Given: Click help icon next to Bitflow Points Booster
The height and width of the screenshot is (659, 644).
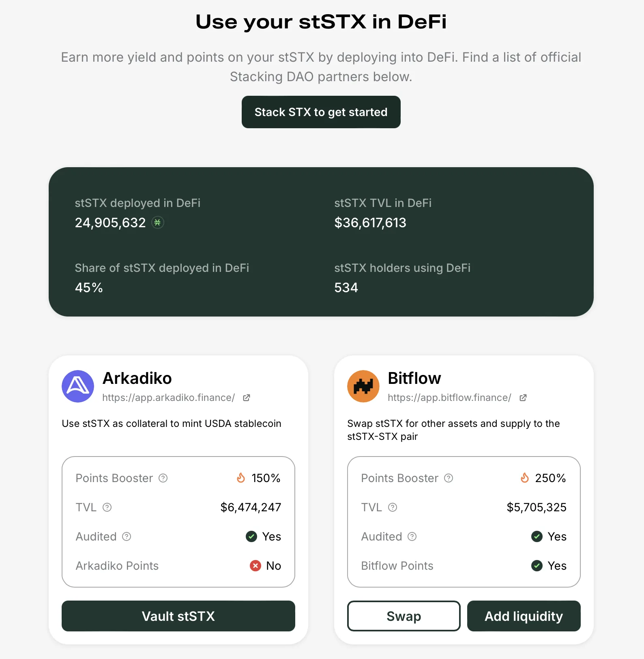Looking at the screenshot, I should [x=449, y=478].
